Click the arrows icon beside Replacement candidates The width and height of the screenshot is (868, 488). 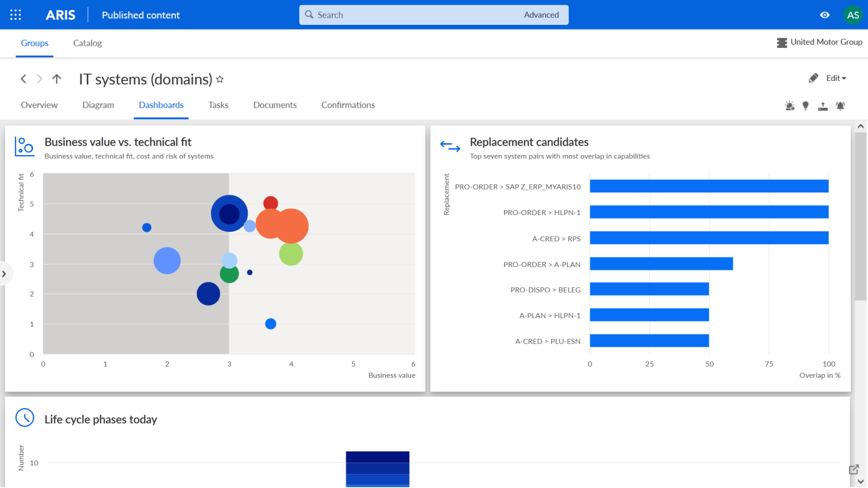pos(450,146)
